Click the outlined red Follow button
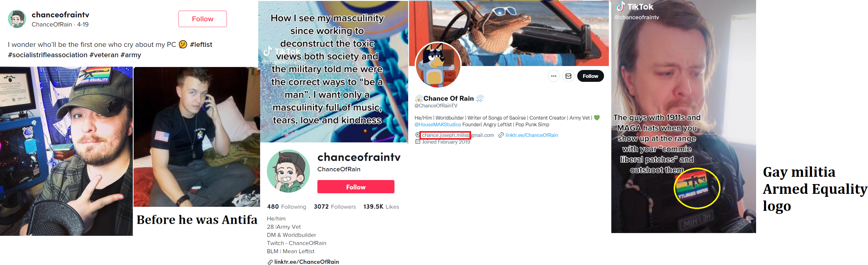 pos(203,19)
